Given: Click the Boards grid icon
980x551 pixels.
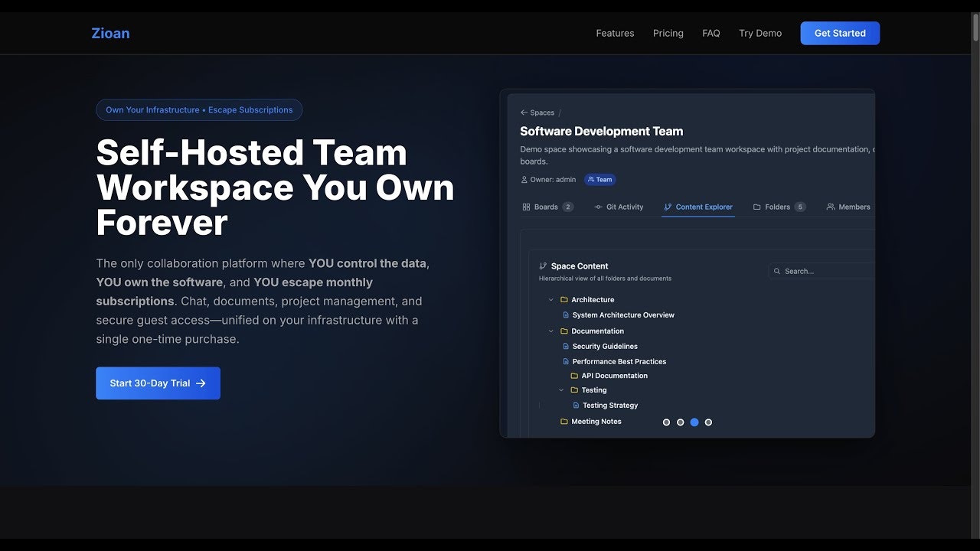Looking at the screenshot, I should pos(526,207).
